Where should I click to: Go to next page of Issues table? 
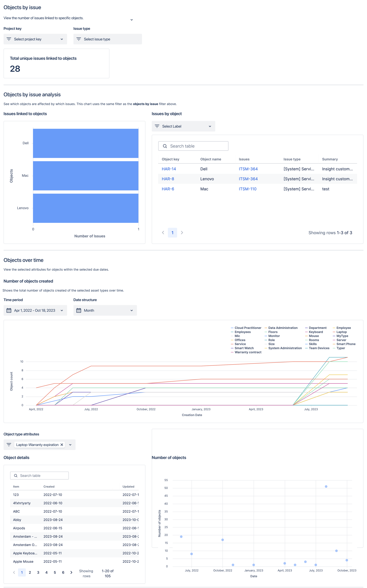point(182,232)
